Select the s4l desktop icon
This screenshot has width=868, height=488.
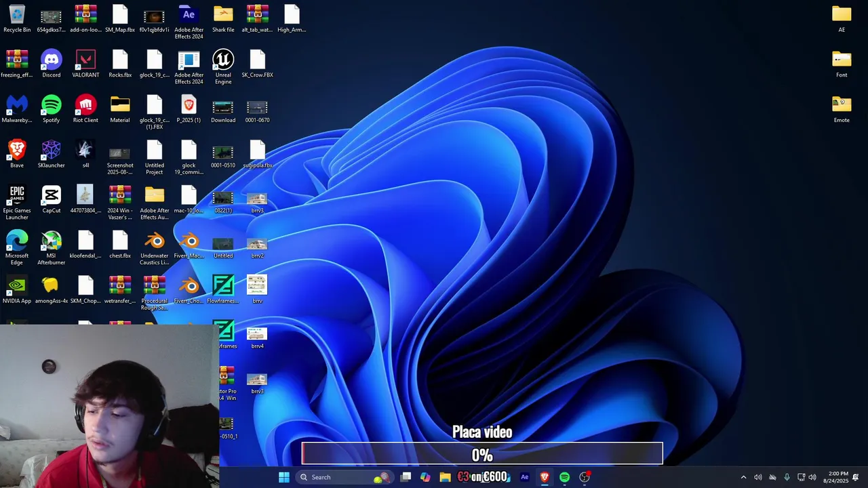coord(85,155)
